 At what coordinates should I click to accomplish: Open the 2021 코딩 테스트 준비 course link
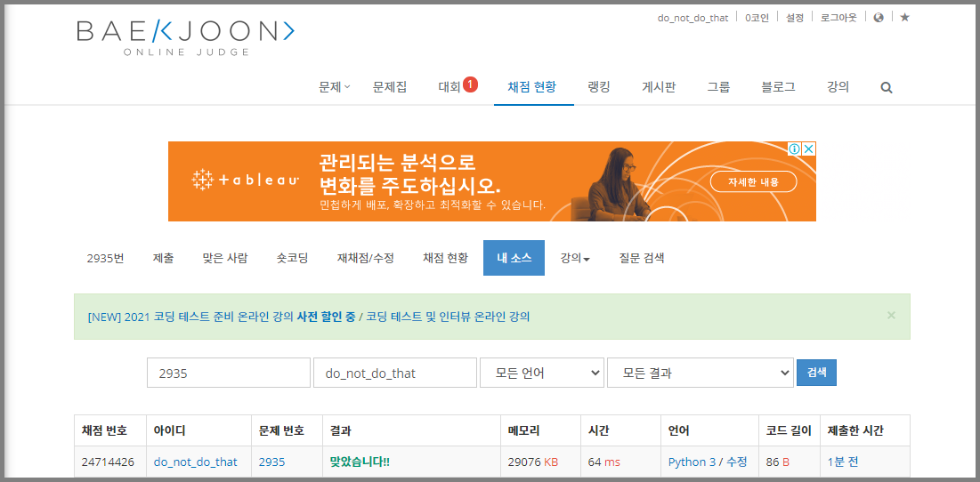(x=222, y=317)
